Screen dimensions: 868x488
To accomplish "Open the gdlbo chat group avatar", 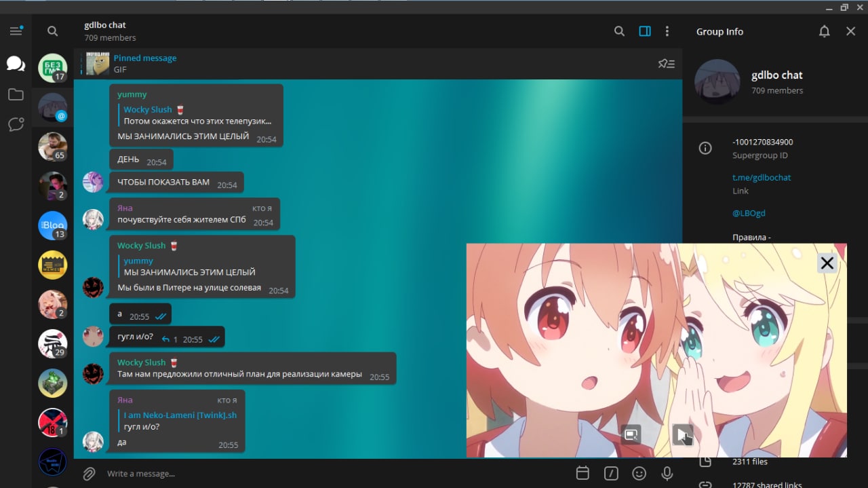I will tap(717, 82).
